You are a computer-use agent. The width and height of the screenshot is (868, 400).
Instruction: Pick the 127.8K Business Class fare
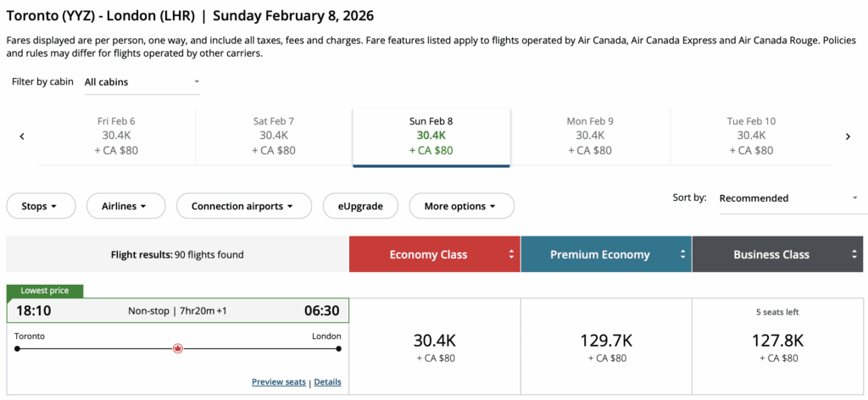pos(777,347)
